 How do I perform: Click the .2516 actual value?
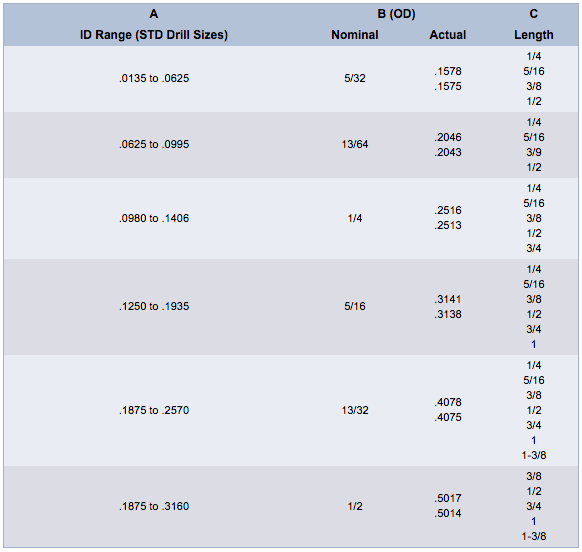[448, 210]
